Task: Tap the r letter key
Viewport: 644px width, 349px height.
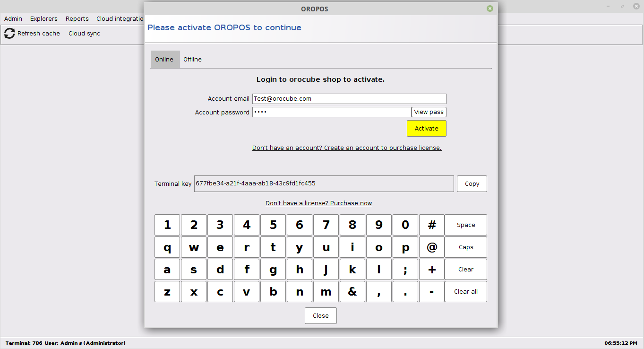Action: pyautogui.click(x=247, y=247)
